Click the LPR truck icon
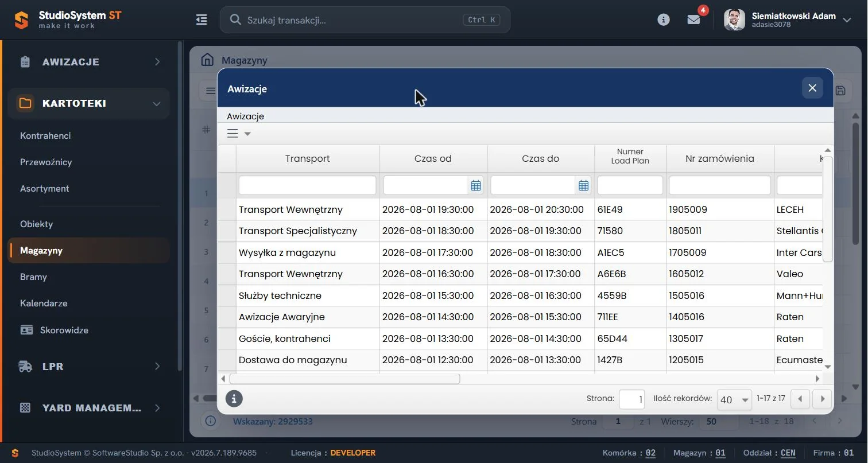 click(x=25, y=367)
